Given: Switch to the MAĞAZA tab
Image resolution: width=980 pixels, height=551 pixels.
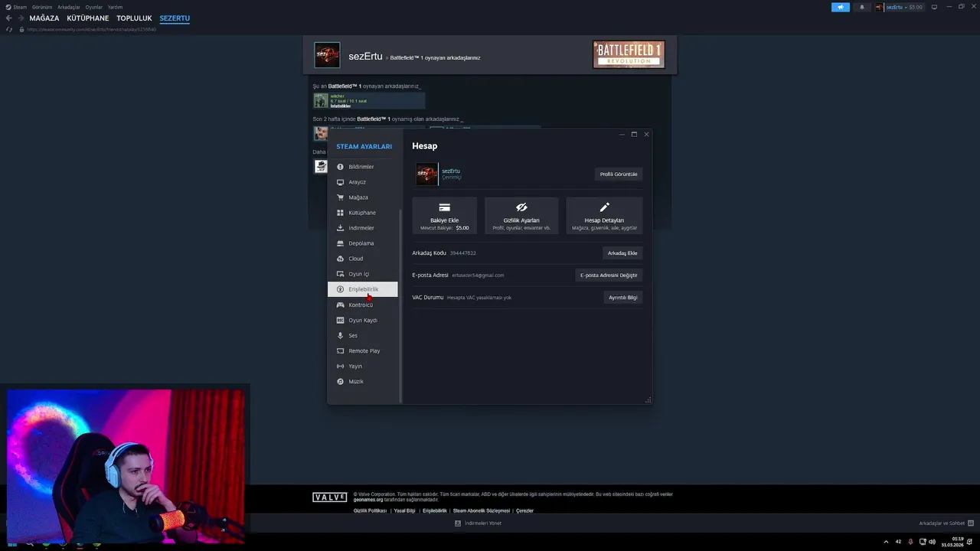Looking at the screenshot, I should (x=44, y=18).
